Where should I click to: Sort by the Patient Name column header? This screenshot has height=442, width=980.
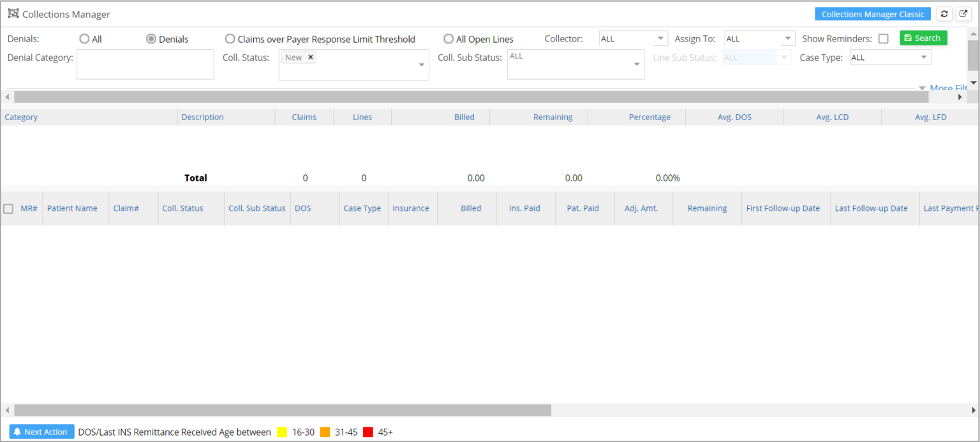(x=72, y=208)
